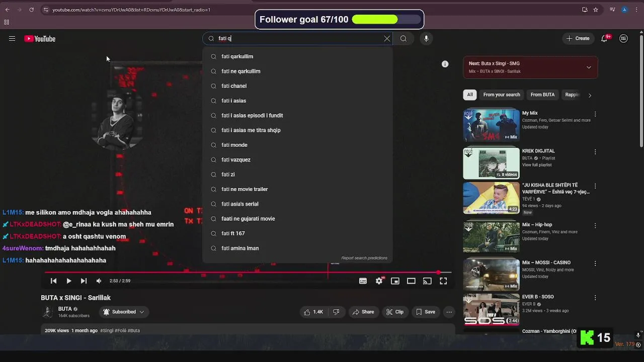This screenshot has height=362, width=644.
Task: Open player settings gear
Action: click(379, 281)
